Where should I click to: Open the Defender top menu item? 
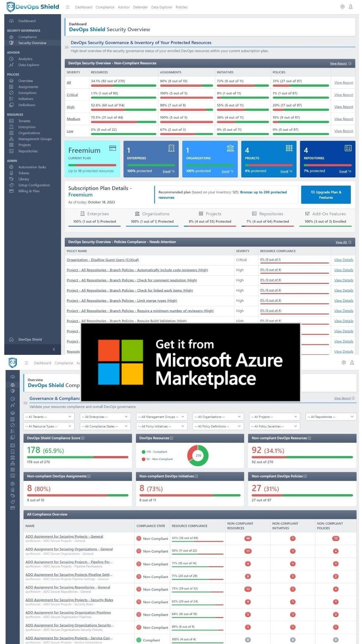click(x=140, y=7)
